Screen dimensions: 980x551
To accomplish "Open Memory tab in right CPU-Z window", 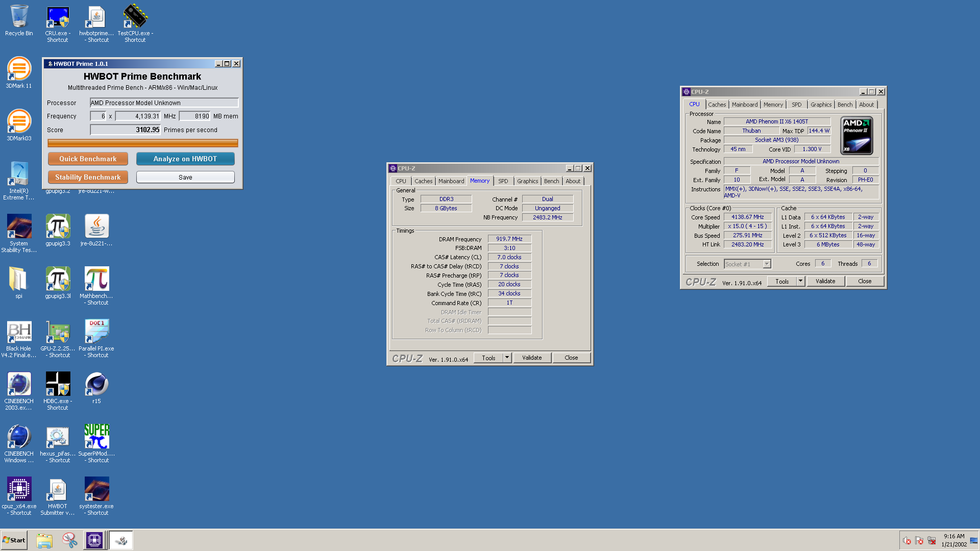I will (773, 105).
